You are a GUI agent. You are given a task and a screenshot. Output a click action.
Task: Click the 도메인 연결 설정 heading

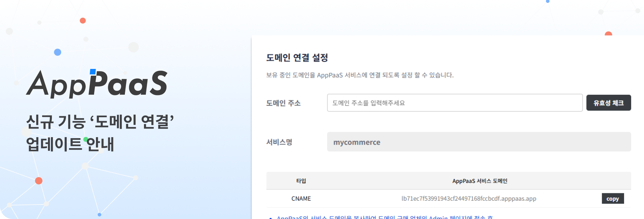(x=297, y=58)
